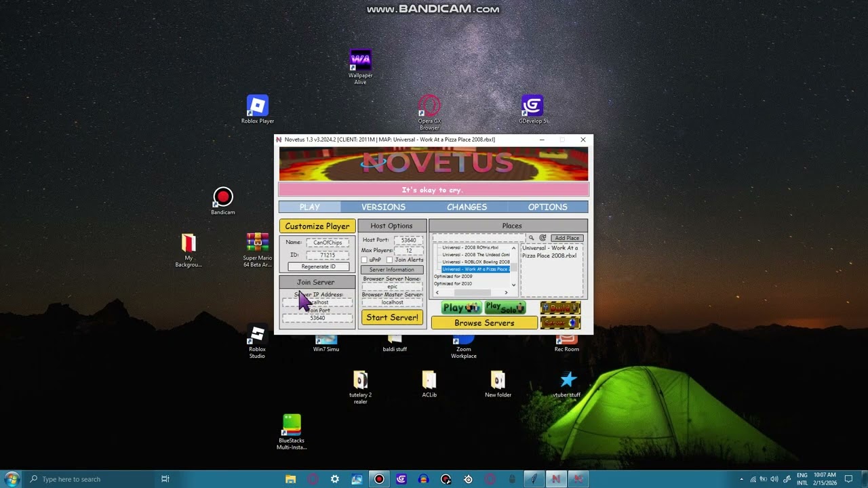Toggle the Join Alerts checkbox
Image resolution: width=868 pixels, height=488 pixels.
[389, 260]
